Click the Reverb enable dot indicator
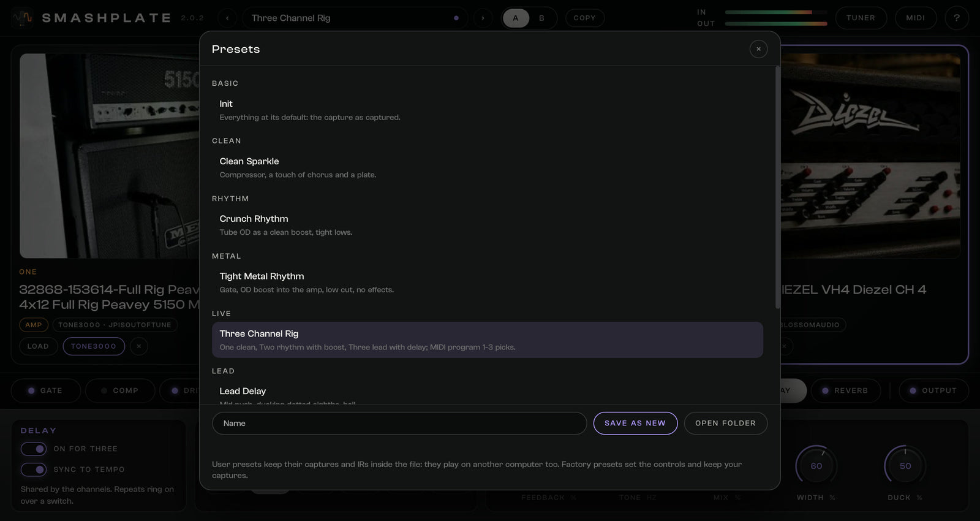 point(825,390)
